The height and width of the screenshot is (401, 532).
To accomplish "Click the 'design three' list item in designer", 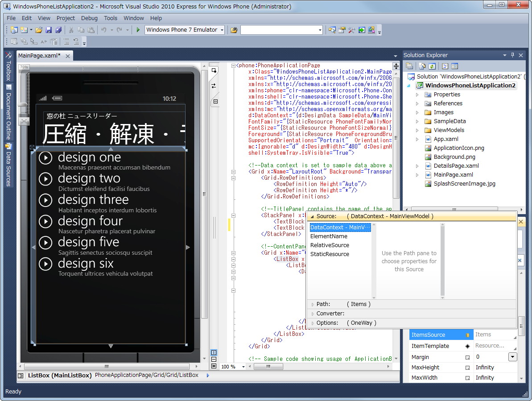I will point(93,199).
